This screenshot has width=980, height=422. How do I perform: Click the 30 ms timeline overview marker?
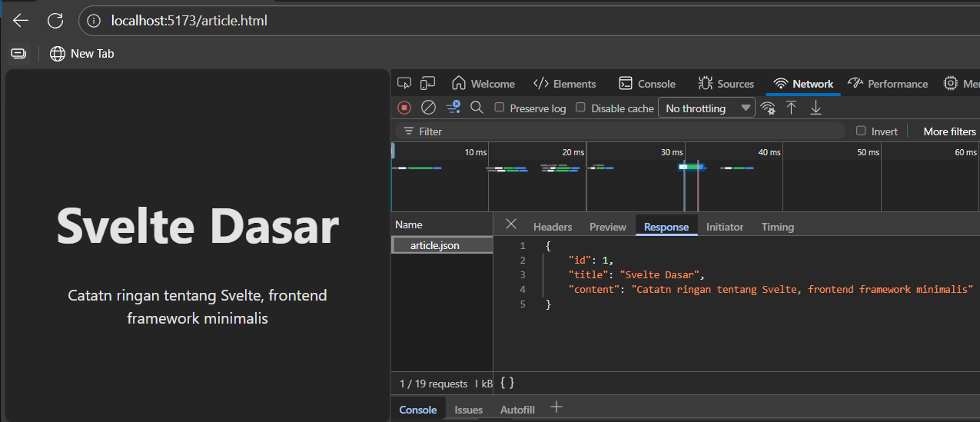pyautogui.click(x=673, y=152)
